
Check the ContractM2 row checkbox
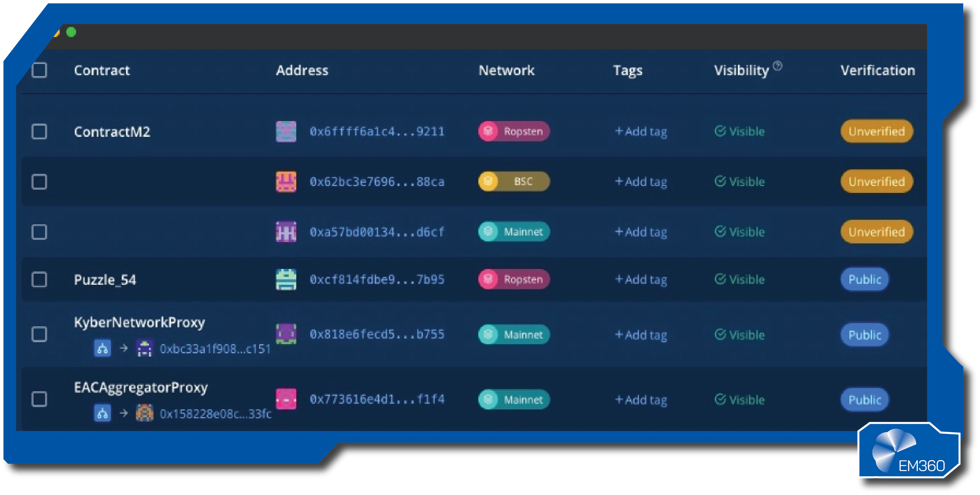(x=40, y=132)
